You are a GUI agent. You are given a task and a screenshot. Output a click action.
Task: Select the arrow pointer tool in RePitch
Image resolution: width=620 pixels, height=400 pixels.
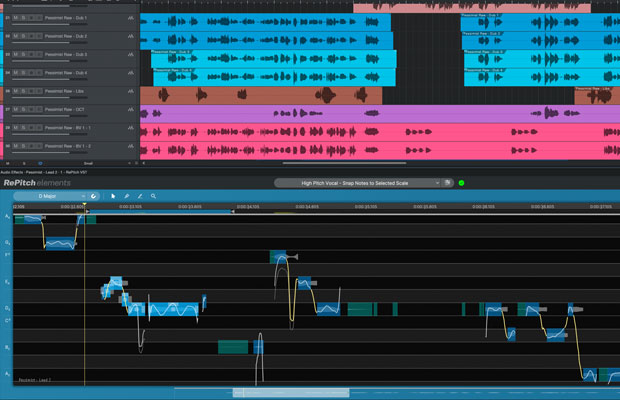point(113,196)
